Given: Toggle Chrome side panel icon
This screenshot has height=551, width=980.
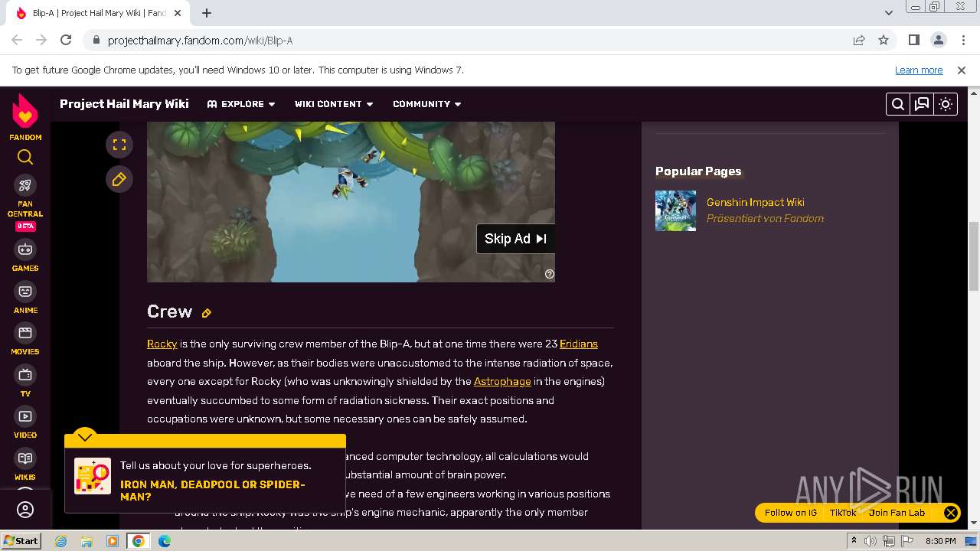Looking at the screenshot, I should (913, 40).
